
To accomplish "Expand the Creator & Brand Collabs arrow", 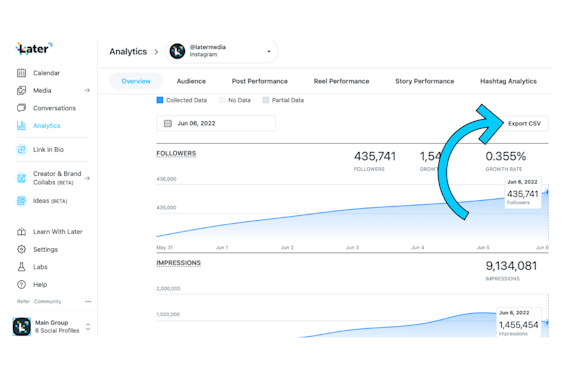I will click(87, 178).
